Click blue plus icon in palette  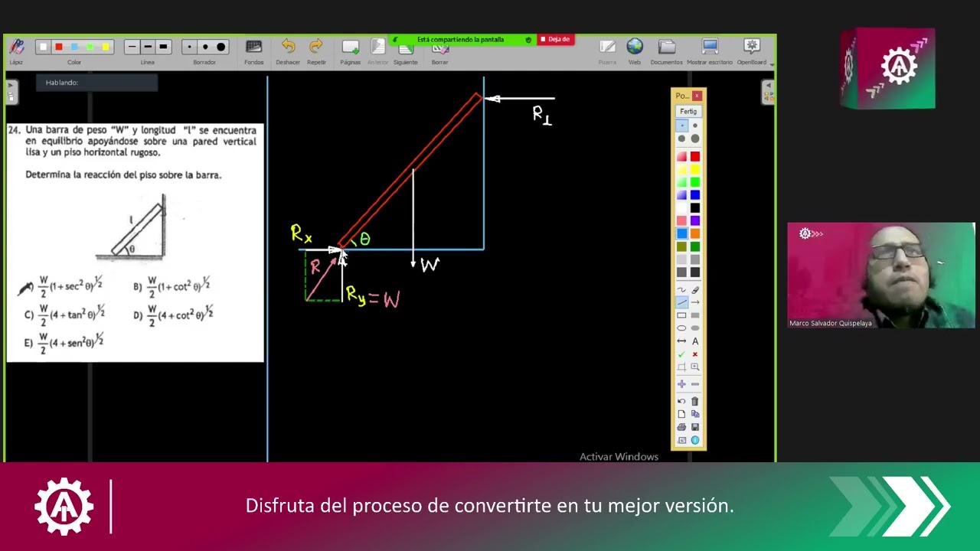click(x=681, y=384)
